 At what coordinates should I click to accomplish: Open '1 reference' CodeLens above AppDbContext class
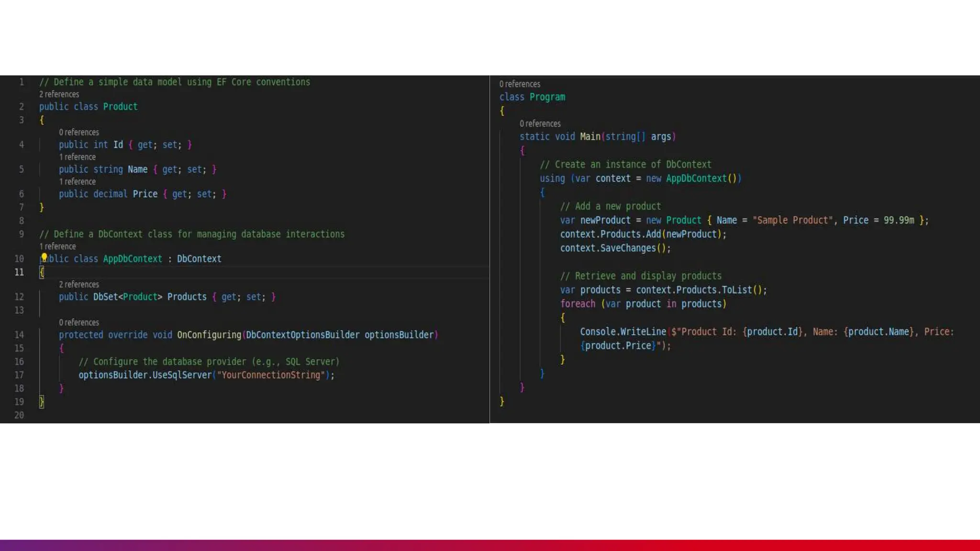(57, 246)
